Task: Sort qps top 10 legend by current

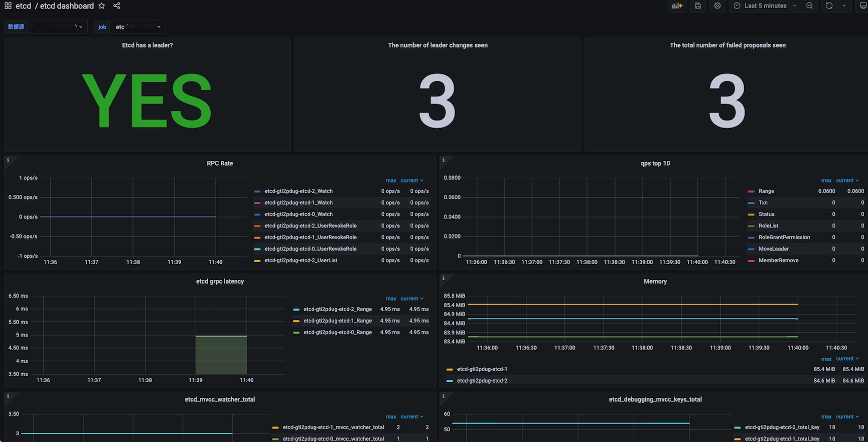Action: pyautogui.click(x=847, y=181)
